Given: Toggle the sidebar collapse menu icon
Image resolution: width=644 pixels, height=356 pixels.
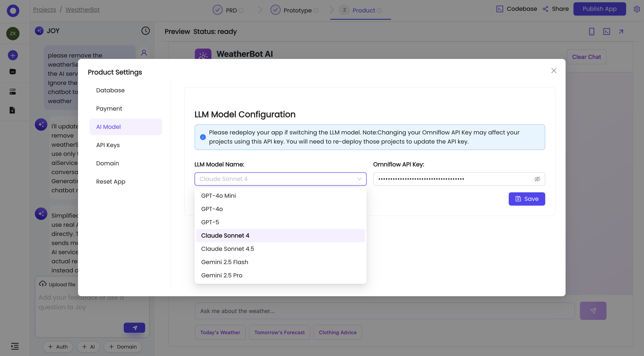Looking at the screenshot, I should pos(15,346).
